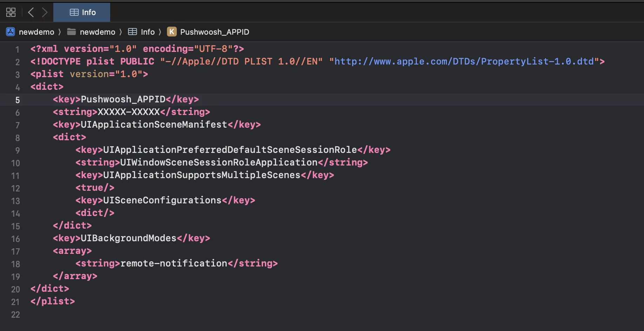644x331 pixels.
Task: Click the UIBackgroundModes key text
Action: coord(128,238)
